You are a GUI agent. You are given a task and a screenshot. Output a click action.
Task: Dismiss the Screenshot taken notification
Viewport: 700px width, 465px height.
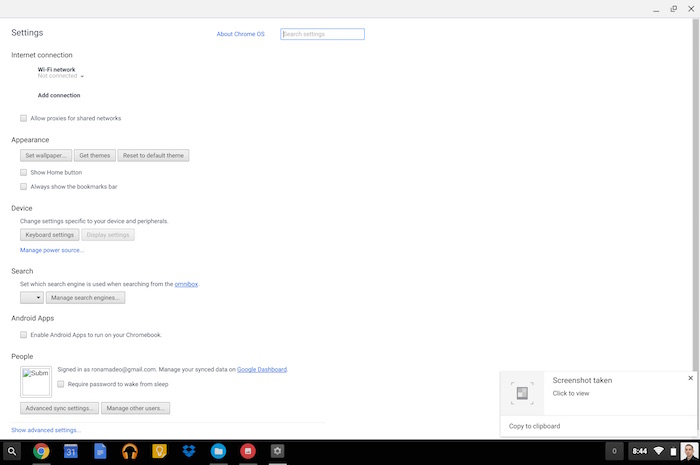pos(690,378)
